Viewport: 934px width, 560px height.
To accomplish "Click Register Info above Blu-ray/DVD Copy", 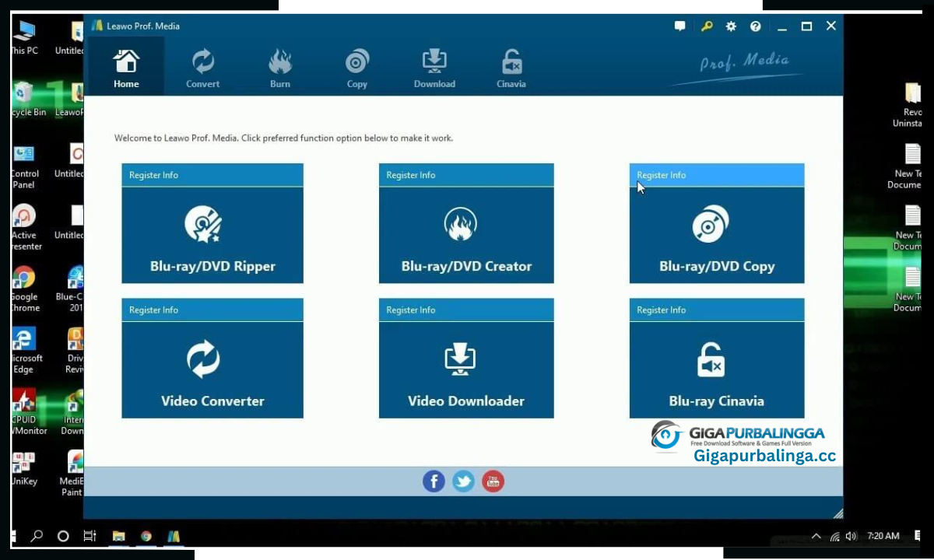I will click(x=662, y=175).
